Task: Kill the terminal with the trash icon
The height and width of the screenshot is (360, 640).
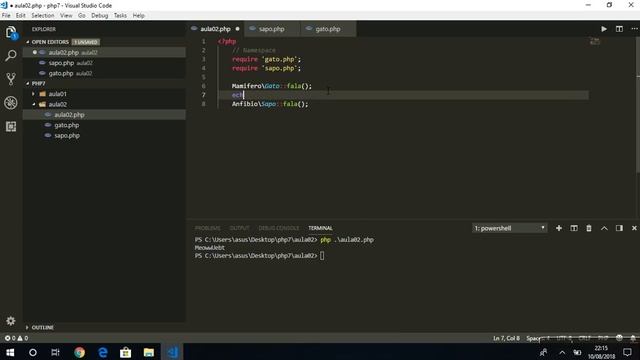Action: 589,228
